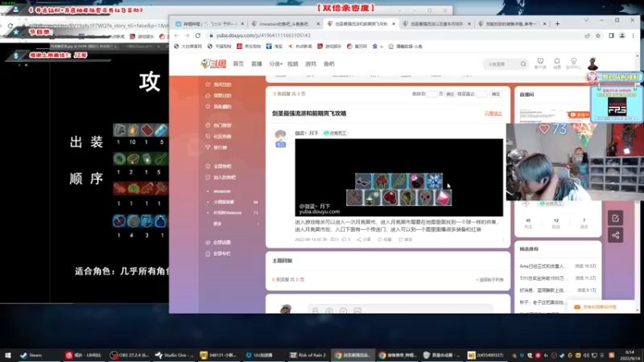Viewport: 644px width, 362px height.
Task: Close the active 剑圣最强流派 tab
Action: click(394, 24)
